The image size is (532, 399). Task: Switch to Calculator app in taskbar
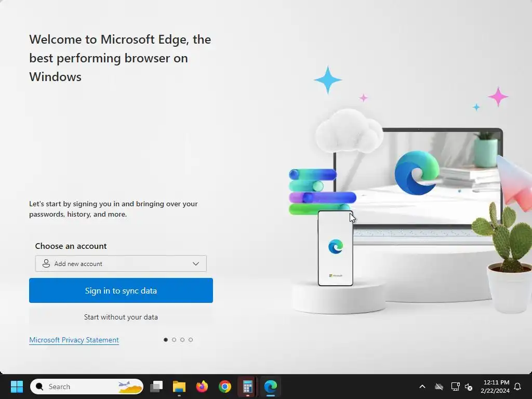pyautogui.click(x=248, y=387)
